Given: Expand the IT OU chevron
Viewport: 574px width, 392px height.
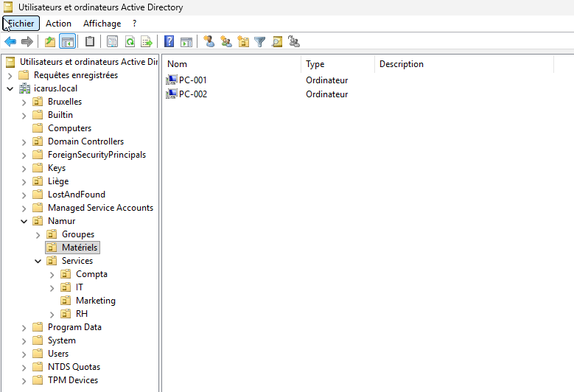Looking at the screenshot, I should (52, 288).
